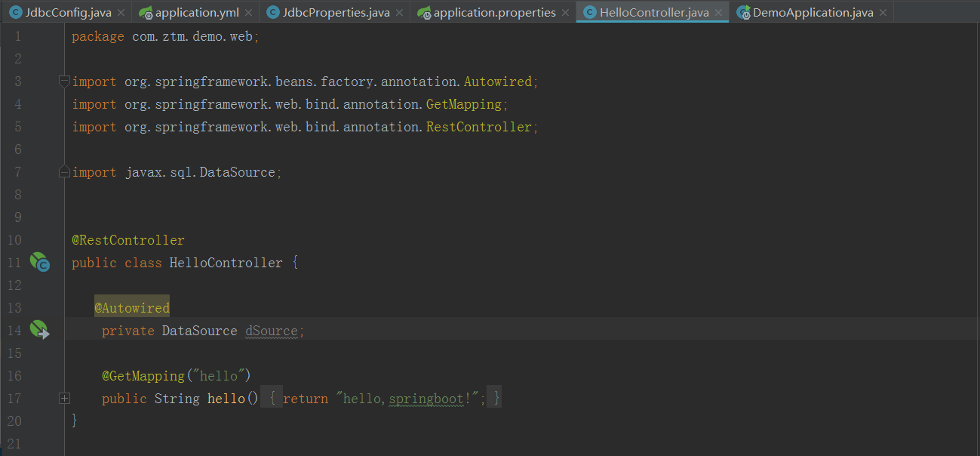Click the Autowired import class name
Image resolution: width=980 pixels, height=456 pixels.
click(x=498, y=82)
